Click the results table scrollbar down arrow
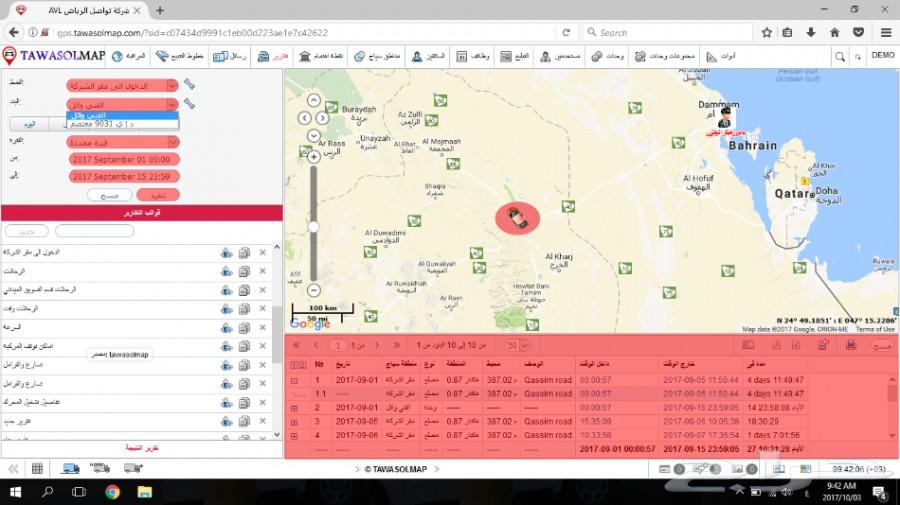Screen dimensions: 900x505 [x=891, y=436]
